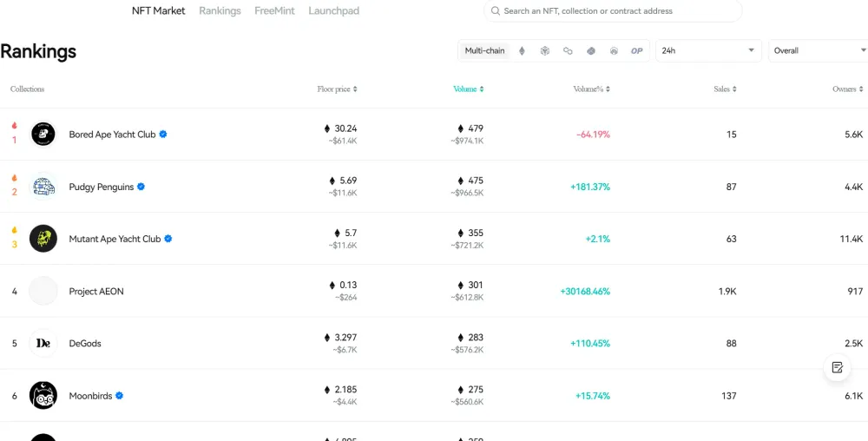Select the round chain icon left of OP
868x441 pixels.
614,51
